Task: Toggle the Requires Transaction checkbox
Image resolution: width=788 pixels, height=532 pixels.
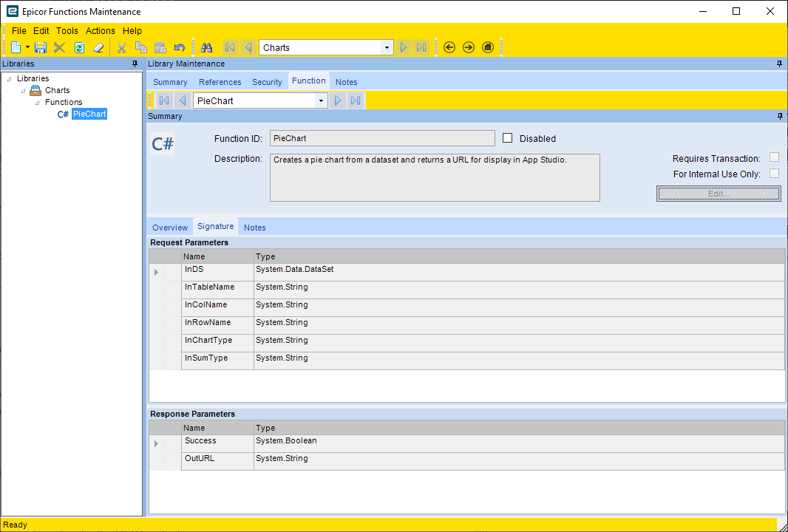Action: click(775, 157)
